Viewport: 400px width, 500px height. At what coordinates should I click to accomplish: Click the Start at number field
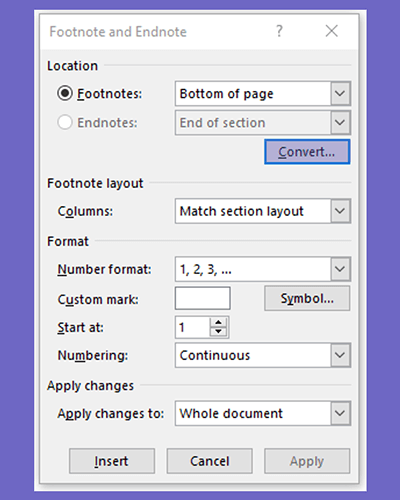coord(193,327)
